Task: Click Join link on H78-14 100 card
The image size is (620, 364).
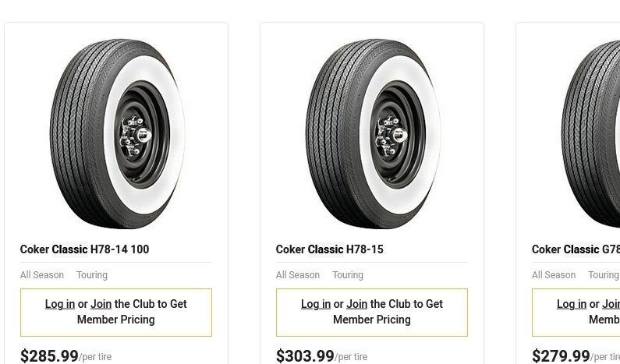Action: (101, 304)
